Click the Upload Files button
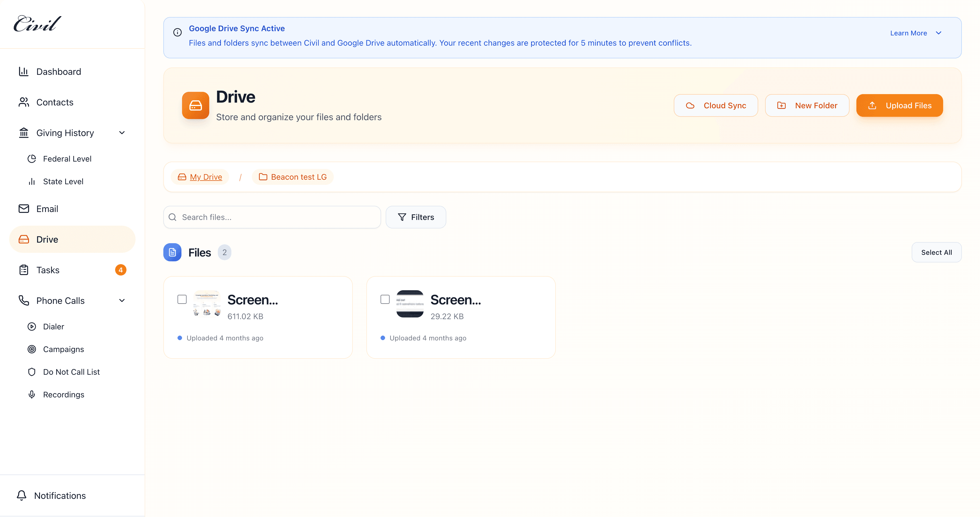The height and width of the screenshot is (517, 980). point(899,105)
